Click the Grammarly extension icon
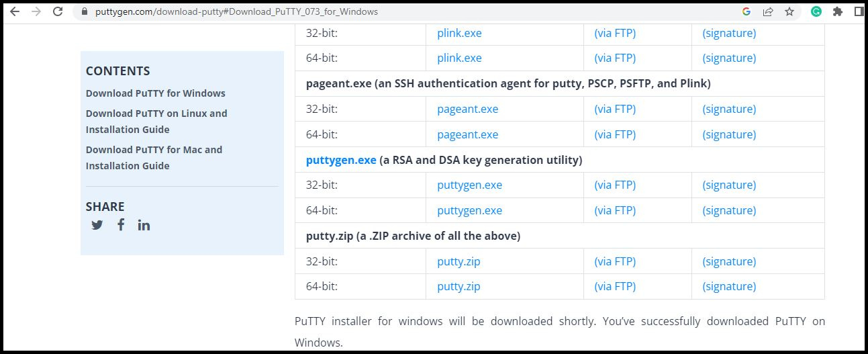This screenshot has width=868, height=354. coord(816,11)
